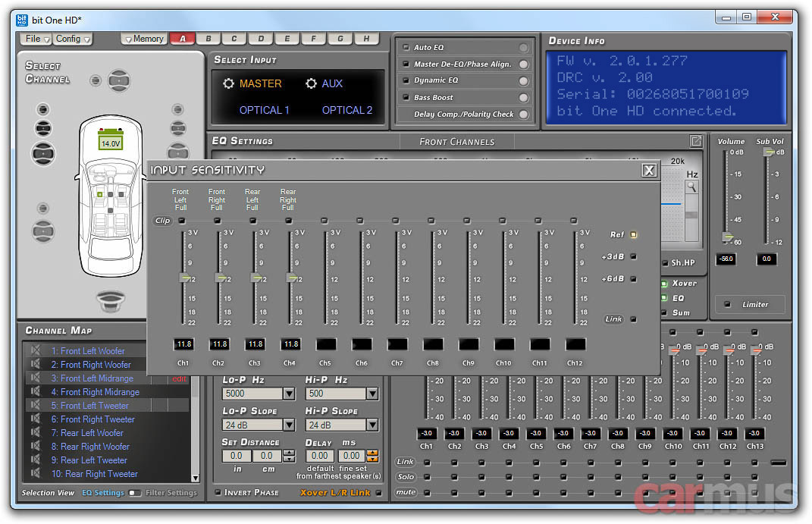
Task: Select OPTICAL 2 input
Action: click(x=347, y=110)
